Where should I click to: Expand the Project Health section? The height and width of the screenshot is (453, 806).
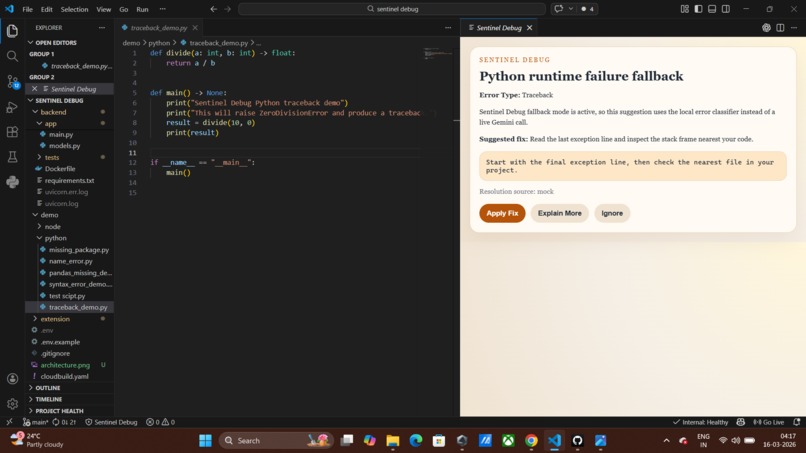tap(59, 411)
